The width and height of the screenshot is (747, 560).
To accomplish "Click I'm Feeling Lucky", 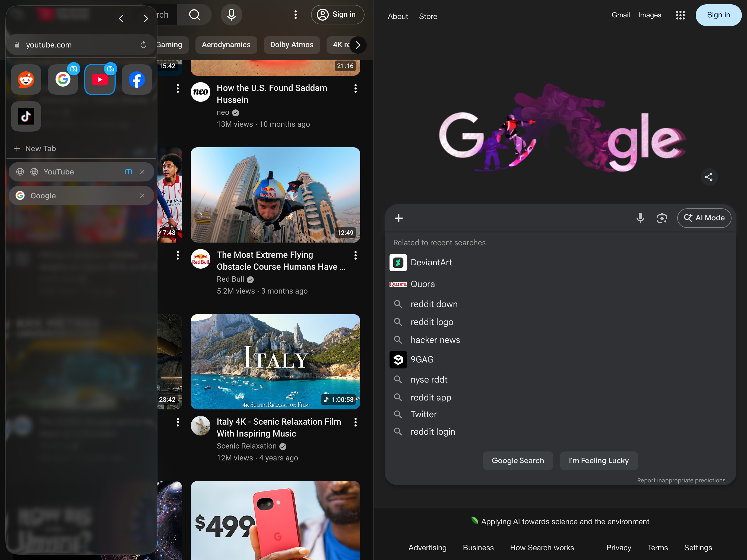I will (x=599, y=460).
